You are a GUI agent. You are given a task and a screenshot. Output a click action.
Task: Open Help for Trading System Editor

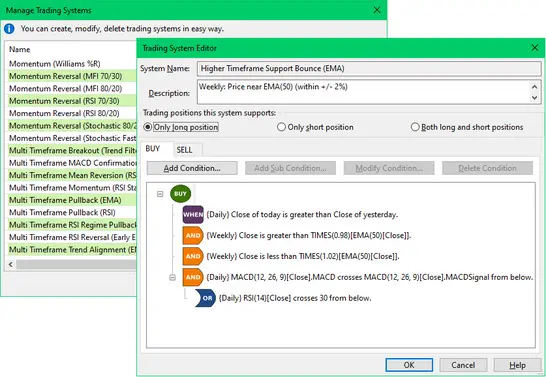coord(517,365)
